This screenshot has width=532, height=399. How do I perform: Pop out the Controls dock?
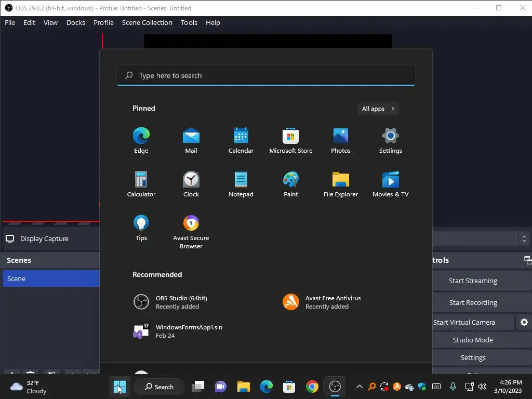coord(528,260)
